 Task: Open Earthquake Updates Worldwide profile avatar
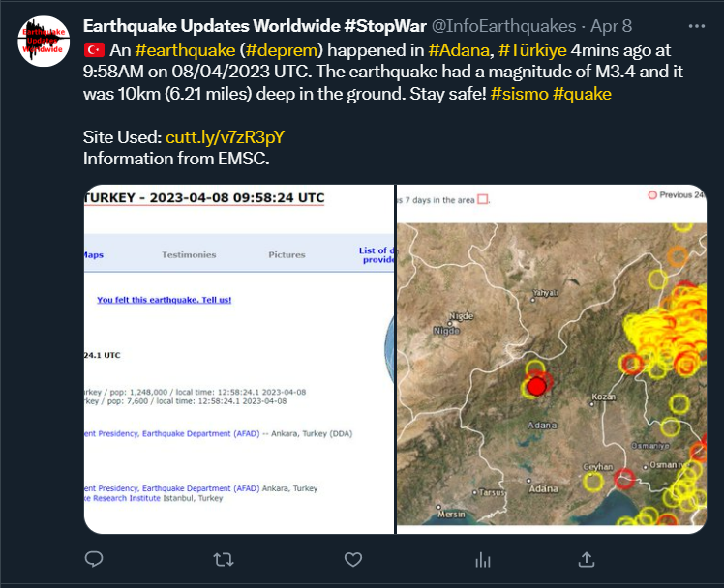point(44,42)
